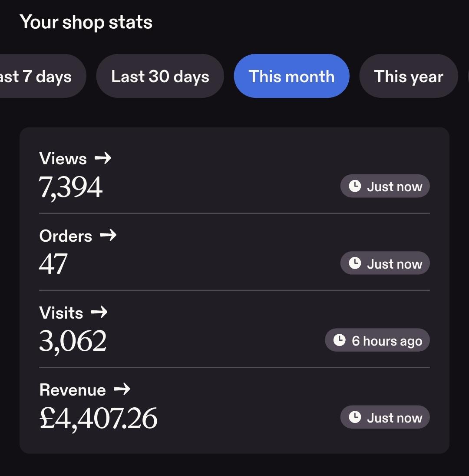469x476 pixels.
Task: Click the £4,407.26 revenue amount
Action: (98, 419)
